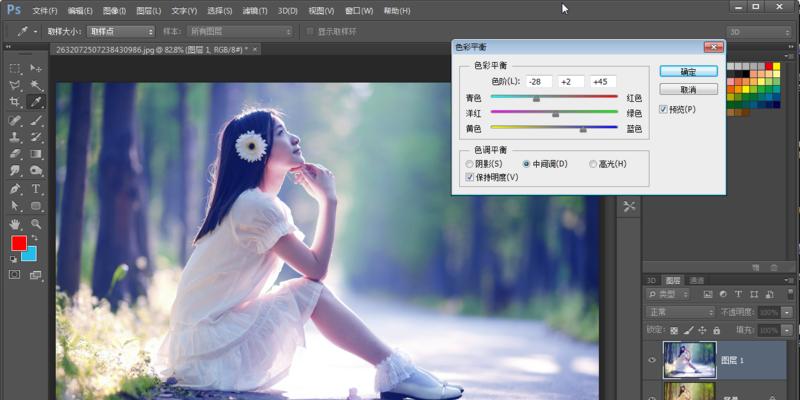Lock layer position

point(702,330)
